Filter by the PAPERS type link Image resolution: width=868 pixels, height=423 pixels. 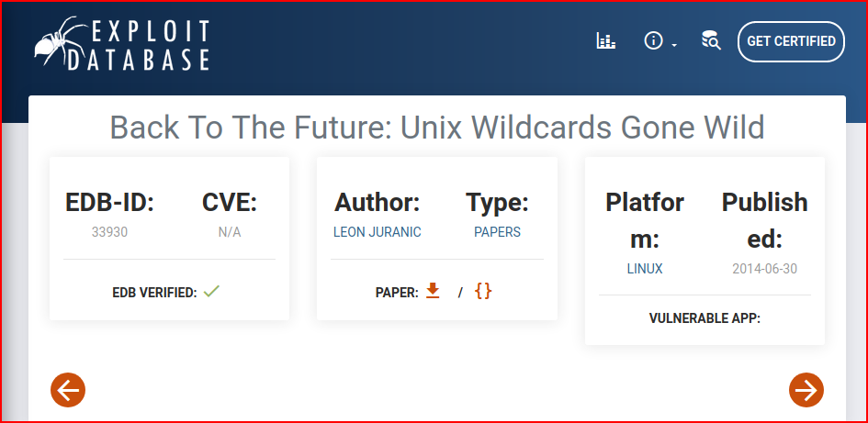(x=497, y=232)
